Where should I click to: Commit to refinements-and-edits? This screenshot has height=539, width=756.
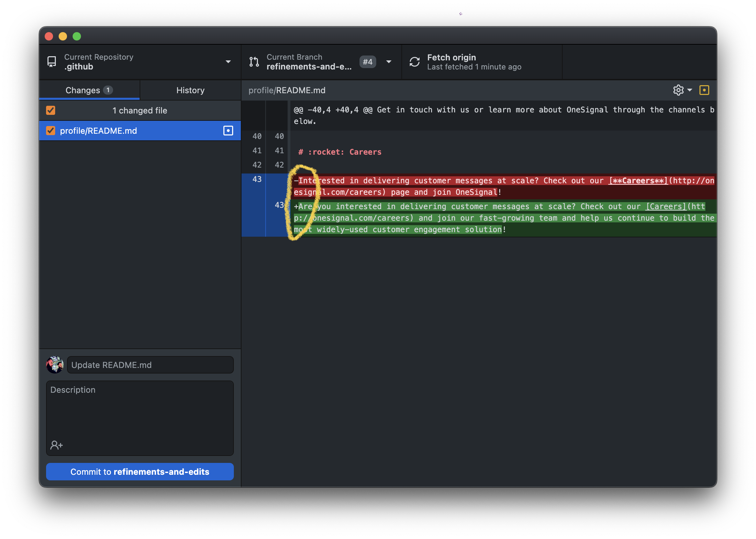[x=140, y=472]
